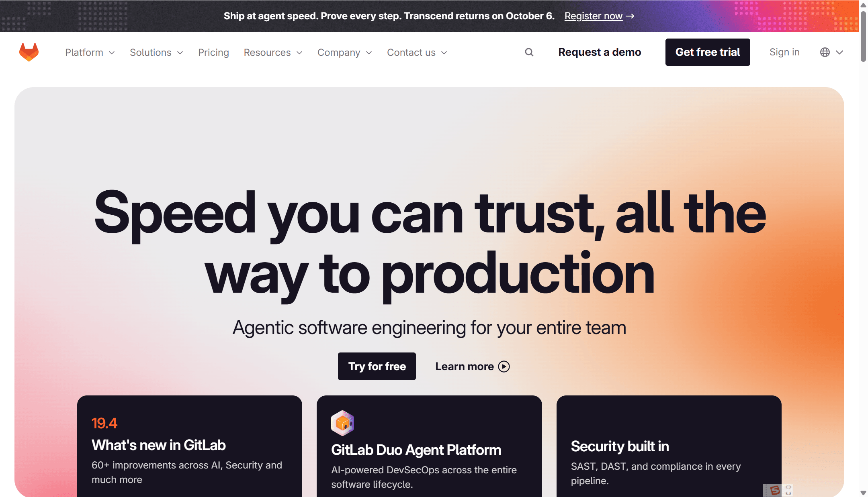The height and width of the screenshot is (497, 868).
Task: Click Request a demo
Action: pos(600,52)
